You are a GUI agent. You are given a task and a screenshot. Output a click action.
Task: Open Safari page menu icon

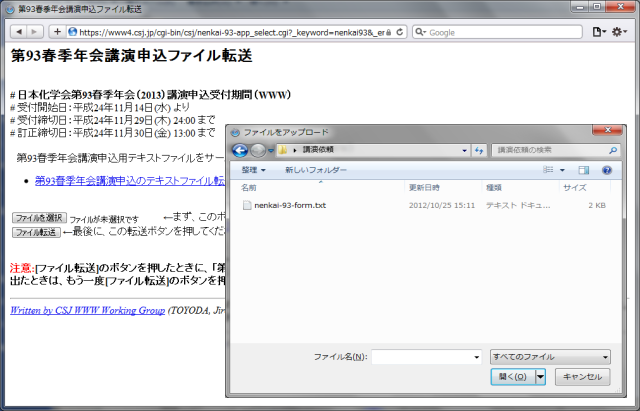(598, 32)
